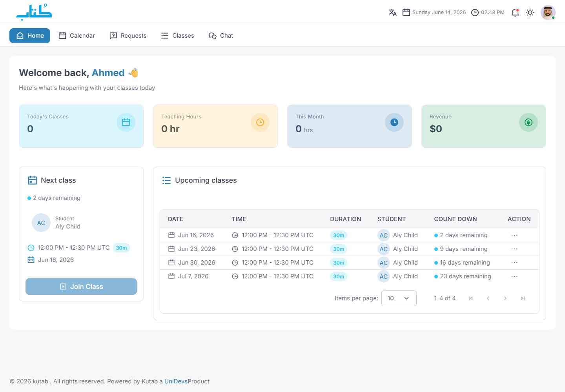Go to the last page of results

click(523, 298)
